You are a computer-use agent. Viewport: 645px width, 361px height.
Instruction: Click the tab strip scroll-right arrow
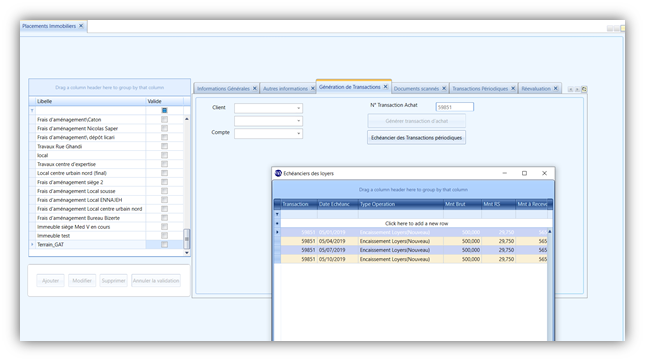coord(577,89)
